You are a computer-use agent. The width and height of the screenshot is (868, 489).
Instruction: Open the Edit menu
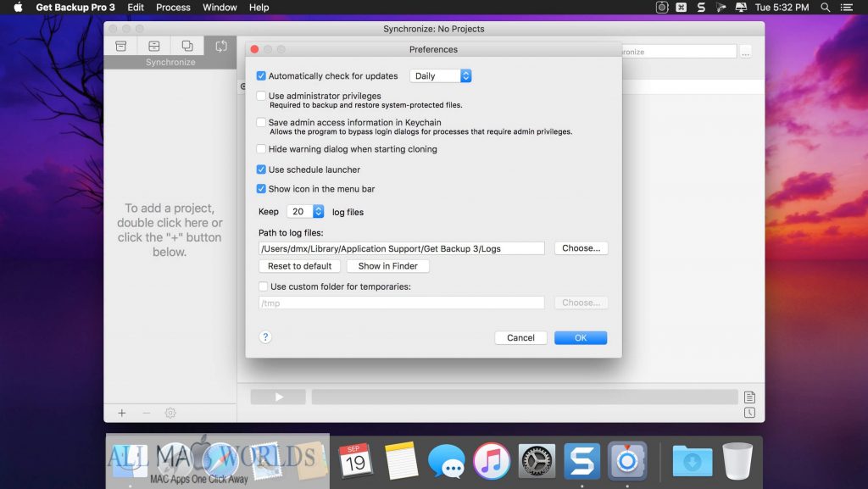click(x=135, y=7)
